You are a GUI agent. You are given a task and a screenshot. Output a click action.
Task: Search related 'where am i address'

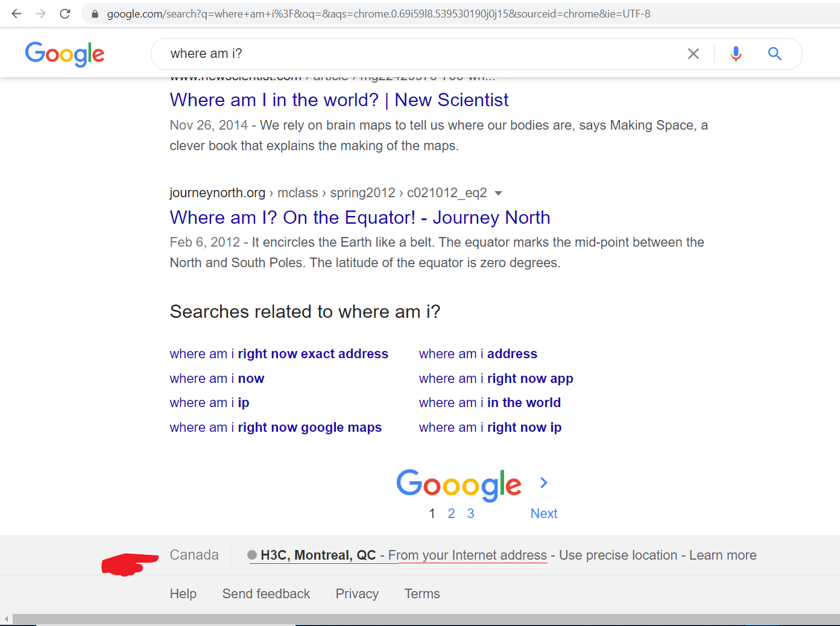pos(478,354)
